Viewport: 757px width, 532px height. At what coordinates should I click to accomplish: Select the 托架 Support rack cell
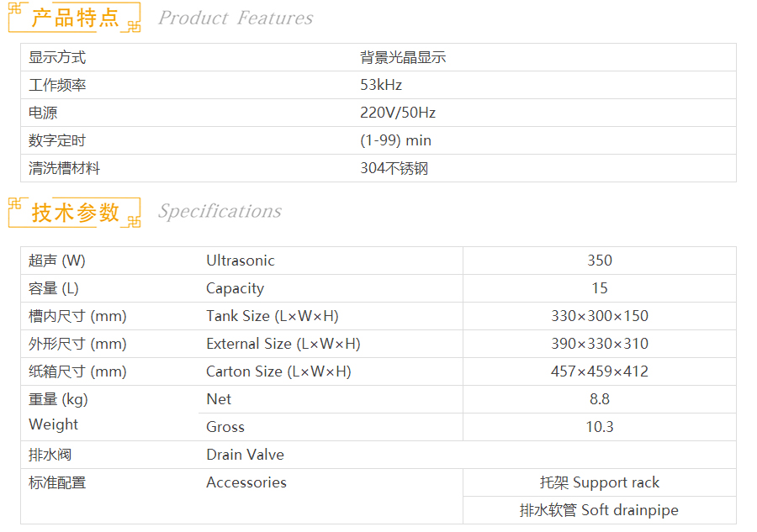(x=599, y=482)
